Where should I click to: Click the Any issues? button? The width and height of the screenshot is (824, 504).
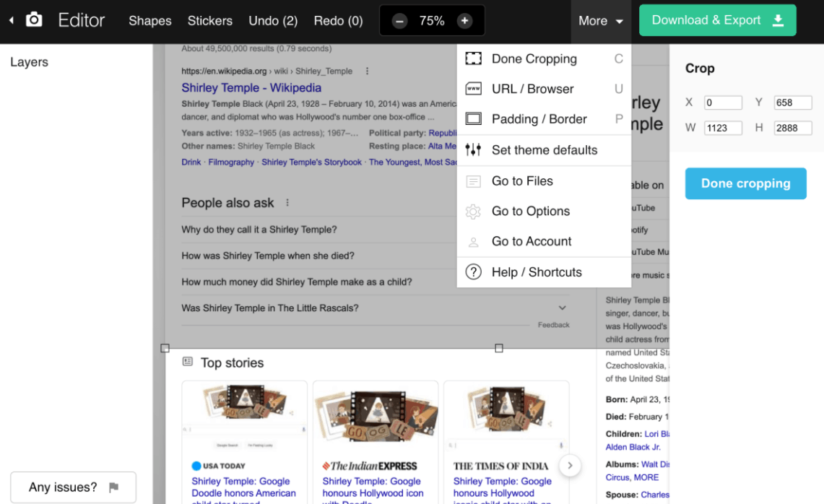(73, 487)
